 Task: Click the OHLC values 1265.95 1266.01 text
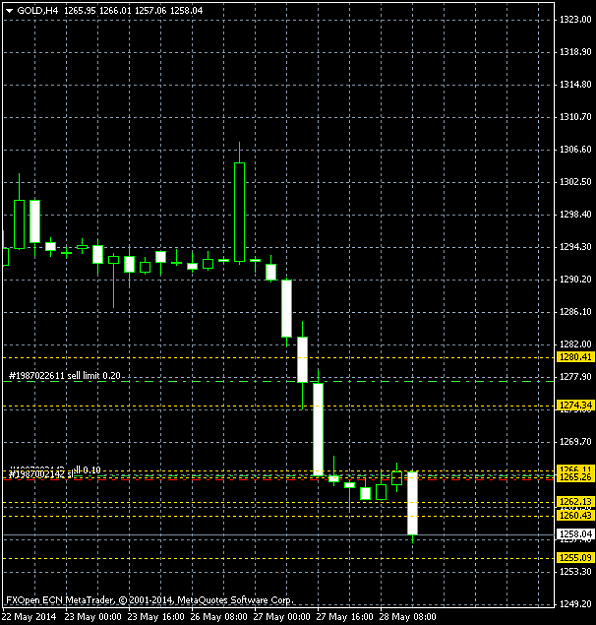(98, 11)
